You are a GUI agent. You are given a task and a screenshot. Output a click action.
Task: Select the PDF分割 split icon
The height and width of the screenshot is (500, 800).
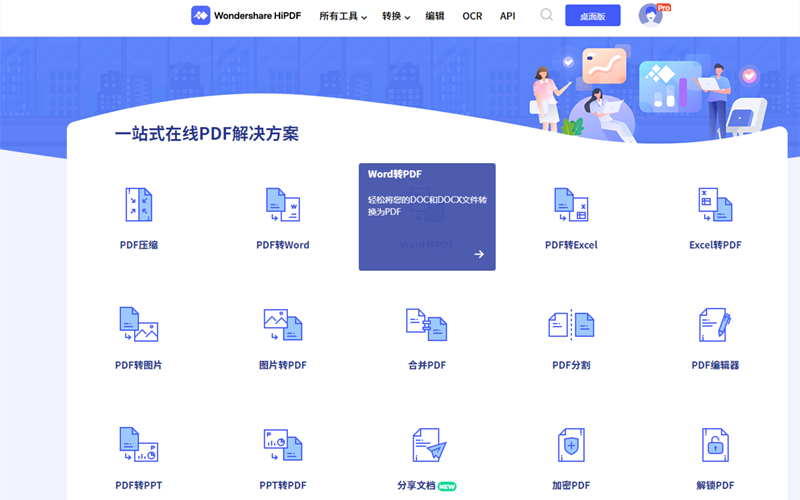pos(571,324)
